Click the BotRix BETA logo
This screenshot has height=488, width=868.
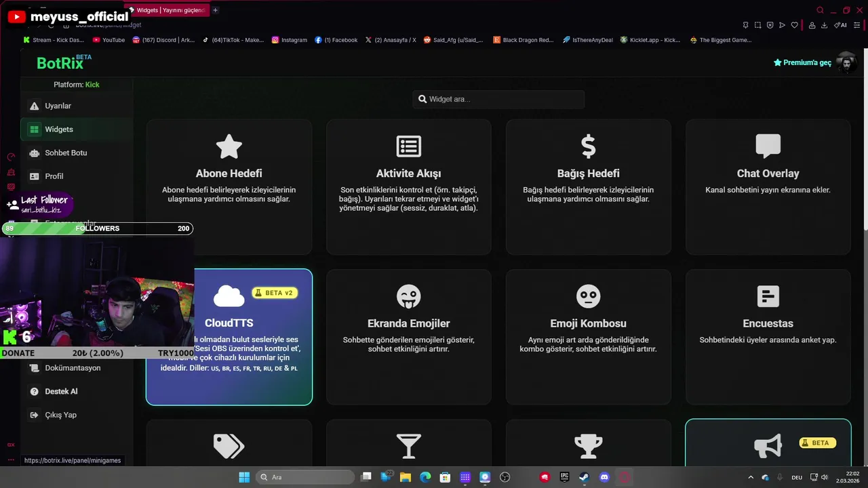[x=64, y=62]
